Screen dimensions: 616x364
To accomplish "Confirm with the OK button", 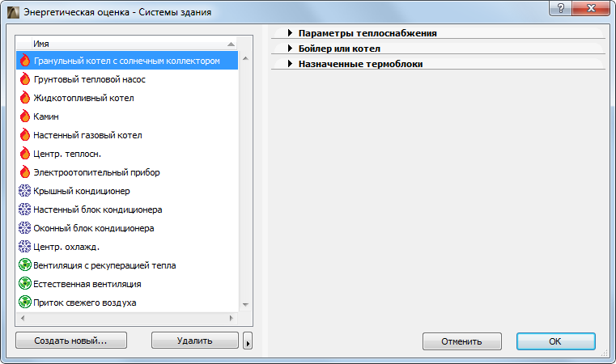I will 555,341.
